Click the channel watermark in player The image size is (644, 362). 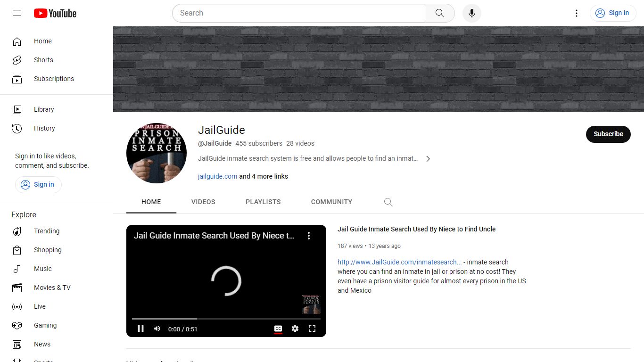coord(311,304)
